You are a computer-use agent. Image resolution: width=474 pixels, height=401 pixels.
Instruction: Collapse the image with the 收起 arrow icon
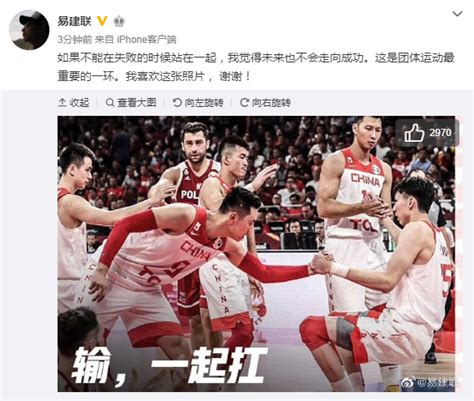tap(62, 103)
